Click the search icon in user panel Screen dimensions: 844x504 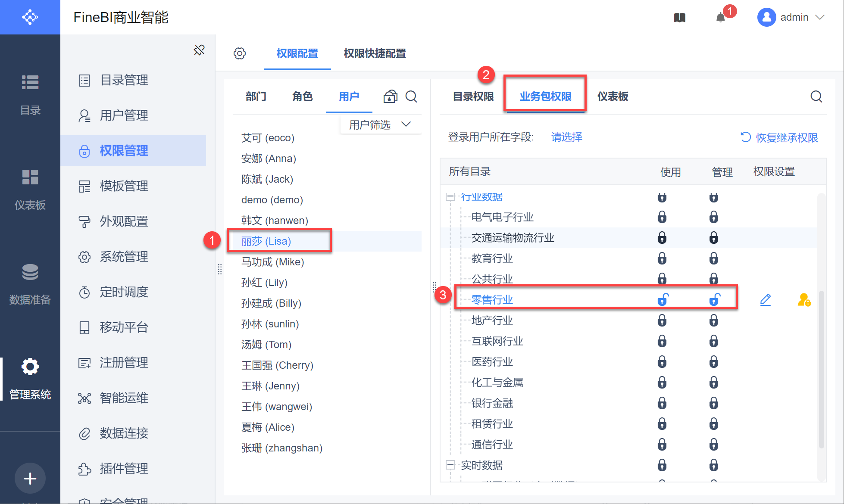[x=411, y=96]
